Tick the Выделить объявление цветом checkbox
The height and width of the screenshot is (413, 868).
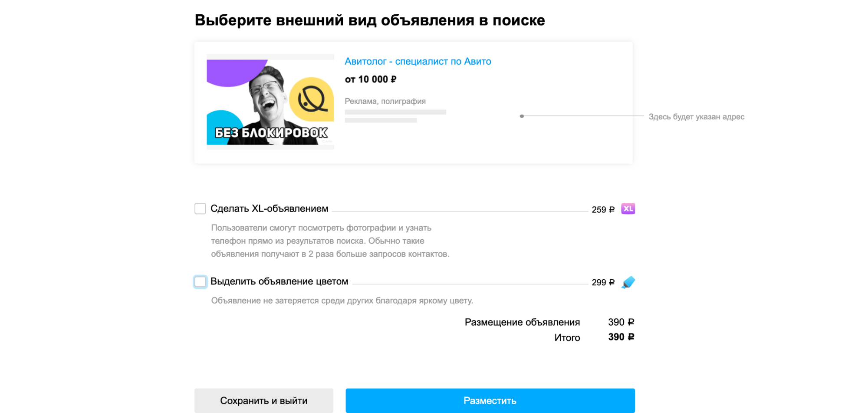click(200, 281)
